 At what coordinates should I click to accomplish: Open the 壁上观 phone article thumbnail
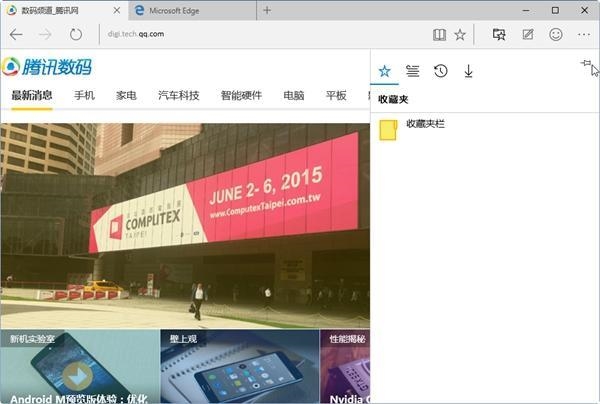coord(240,367)
